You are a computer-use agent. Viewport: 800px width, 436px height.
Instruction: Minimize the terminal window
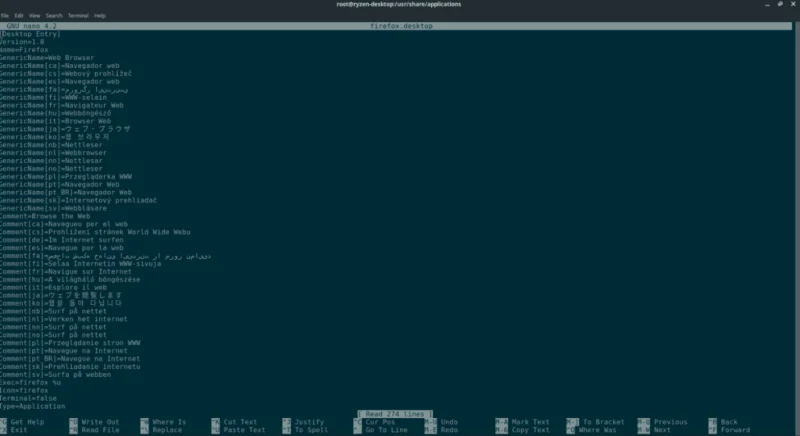(767, 4)
